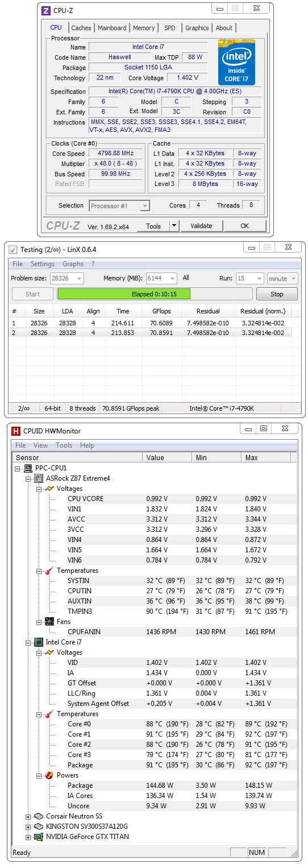Click the All memory link in LinX
The width and height of the screenshot is (308, 868).
pyautogui.click(x=186, y=278)
